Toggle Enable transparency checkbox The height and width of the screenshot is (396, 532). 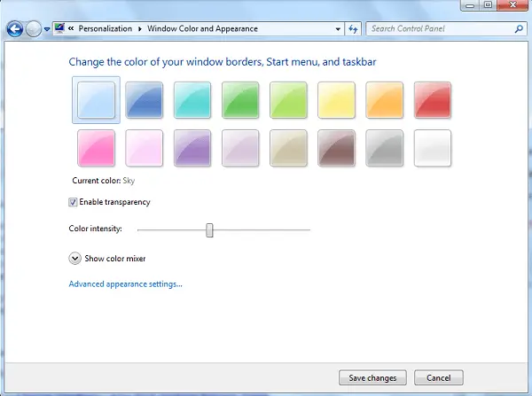coord(73,202)
